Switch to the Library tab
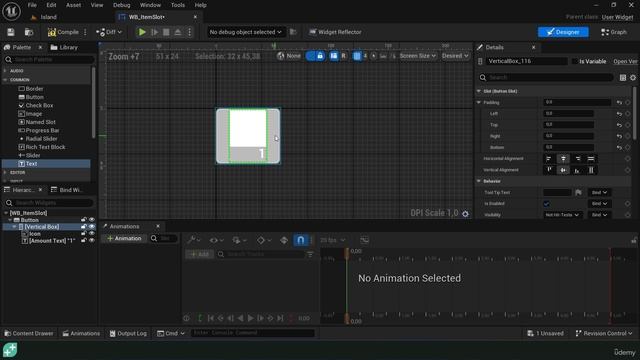Viewport: 640px width, 360px height. click(64, 47)
